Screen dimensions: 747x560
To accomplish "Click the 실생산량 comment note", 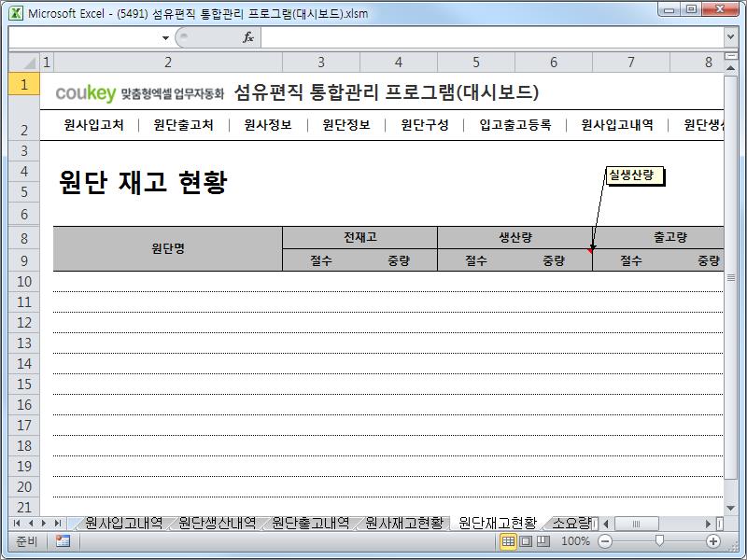I will pyautogui.click(x=635, y=175).
